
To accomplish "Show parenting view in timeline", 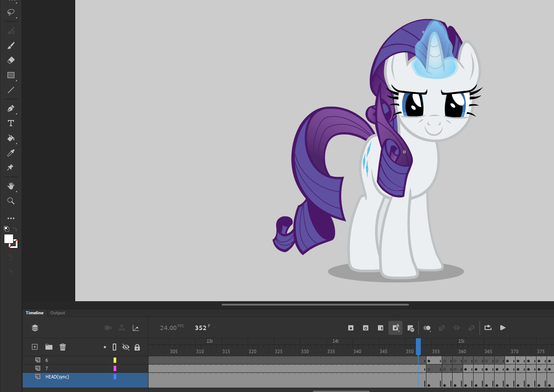I will 122,328.
